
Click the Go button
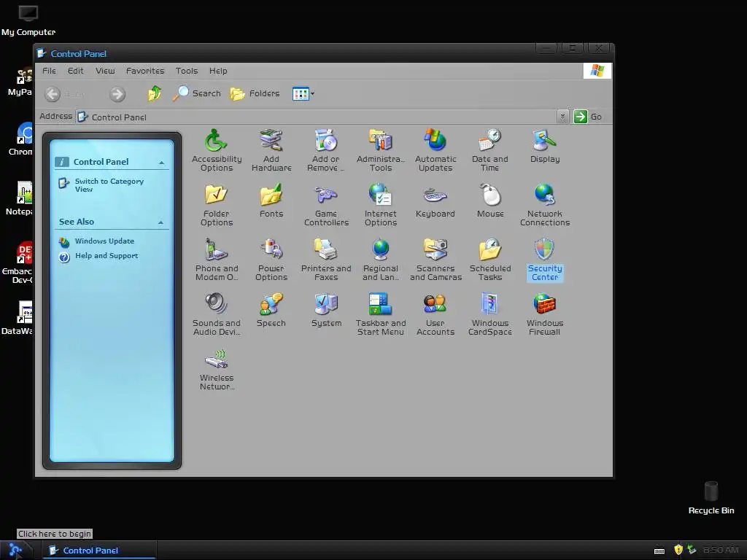point(588,117)
